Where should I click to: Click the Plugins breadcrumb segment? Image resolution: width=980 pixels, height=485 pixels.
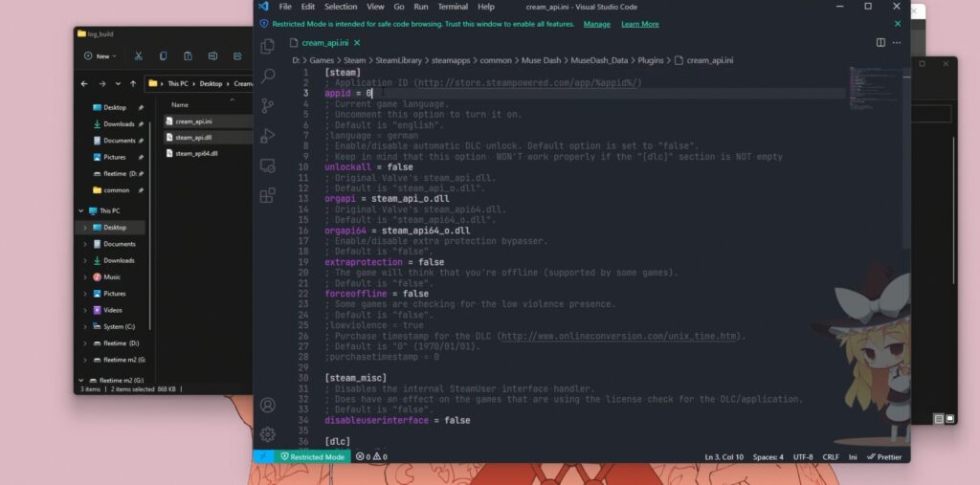tap(651, 60)
